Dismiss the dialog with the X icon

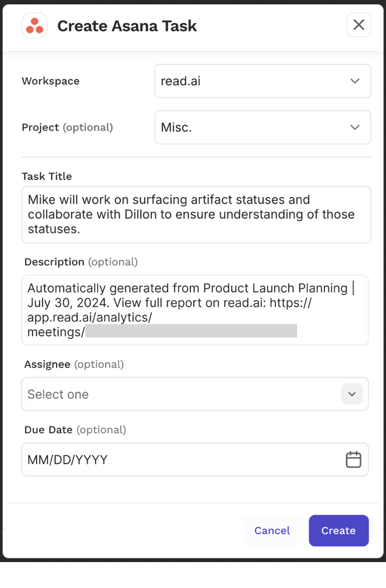(x=358, y=24)
